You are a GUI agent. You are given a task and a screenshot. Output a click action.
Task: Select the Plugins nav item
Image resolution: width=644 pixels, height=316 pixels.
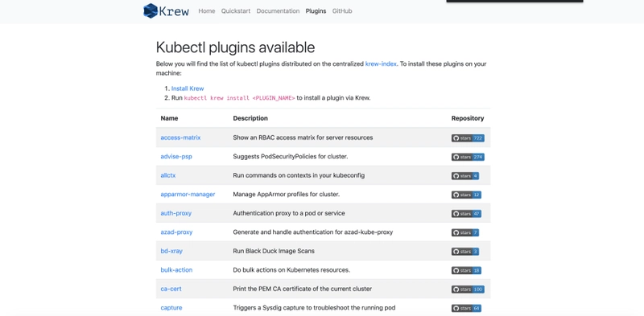pos(316,11)
